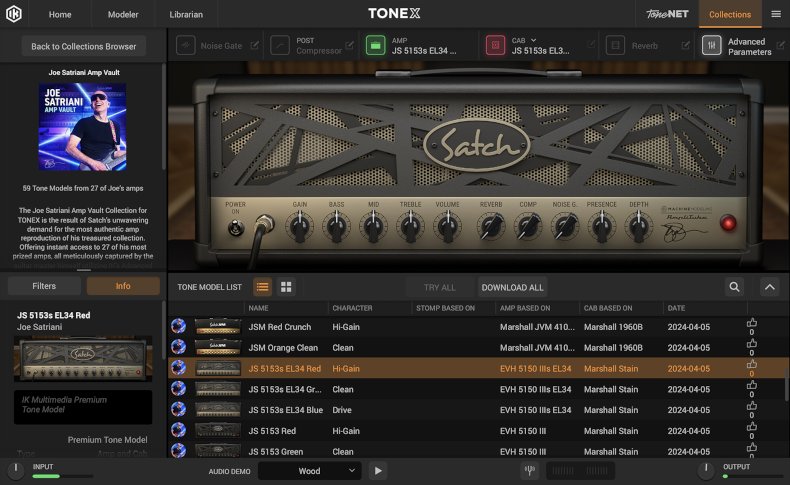Open the hamburger menu at top right
790x485 pixels.
tap(776, 14)
